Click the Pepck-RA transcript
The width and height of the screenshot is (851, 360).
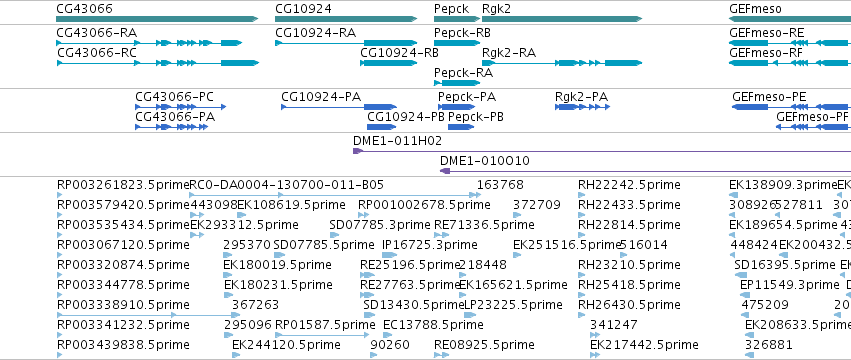click(x=458, y=83)
